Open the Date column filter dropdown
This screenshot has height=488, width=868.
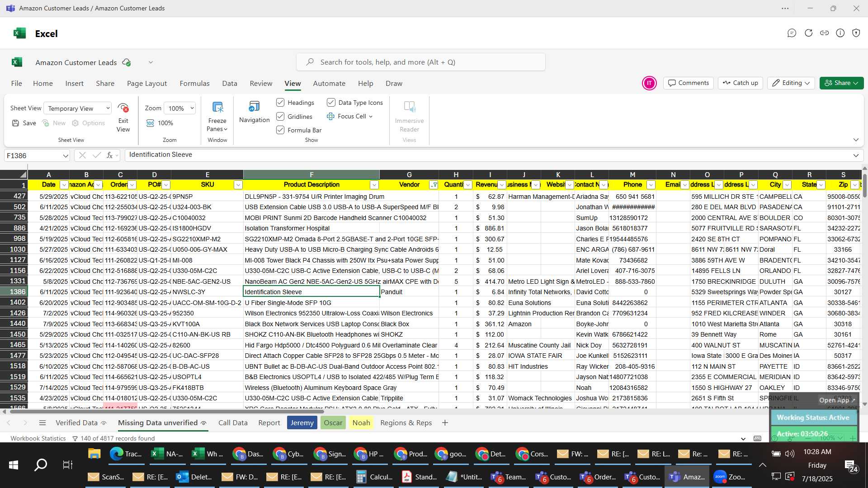pyautogui.click(x=64, y=185)
